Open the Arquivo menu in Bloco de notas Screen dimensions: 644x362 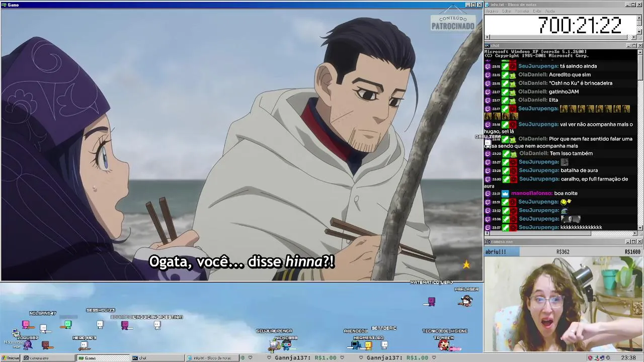tap(492, 11)
